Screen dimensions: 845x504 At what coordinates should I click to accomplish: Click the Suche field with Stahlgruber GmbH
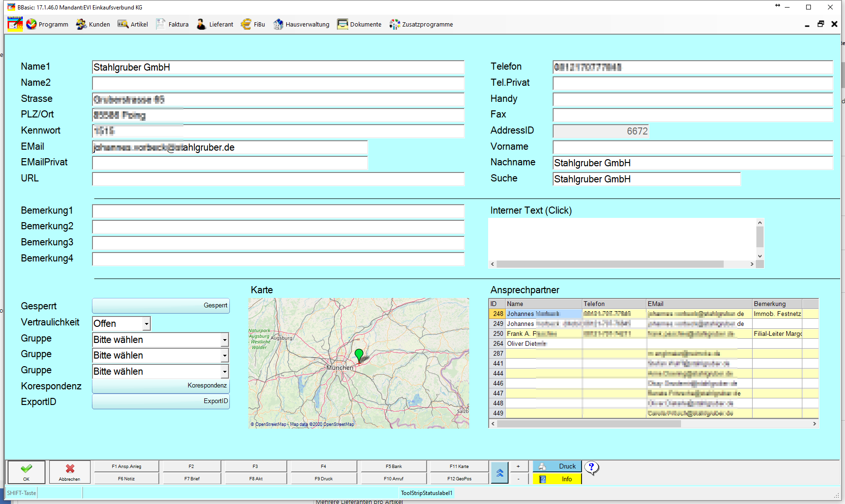[646, 179]
